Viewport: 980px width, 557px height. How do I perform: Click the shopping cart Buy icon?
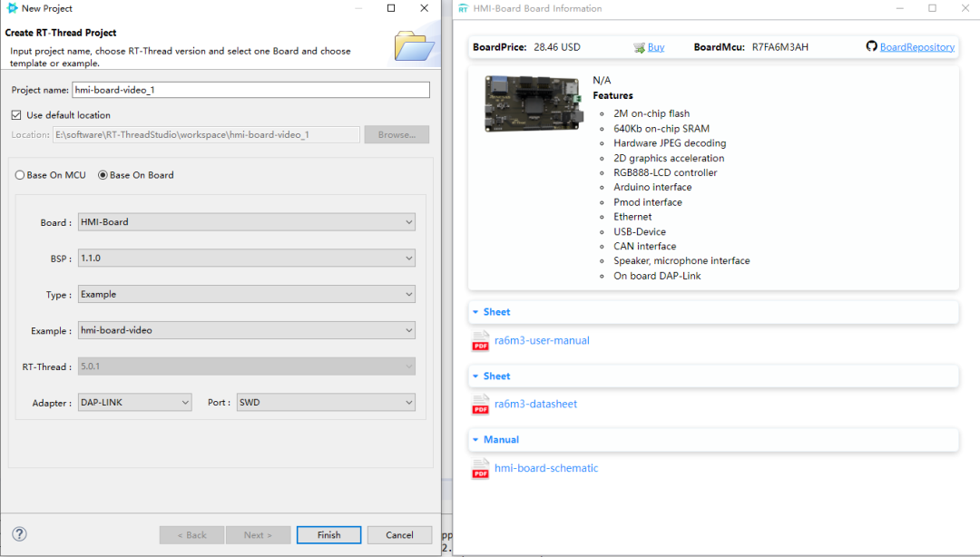coord(639,47)
